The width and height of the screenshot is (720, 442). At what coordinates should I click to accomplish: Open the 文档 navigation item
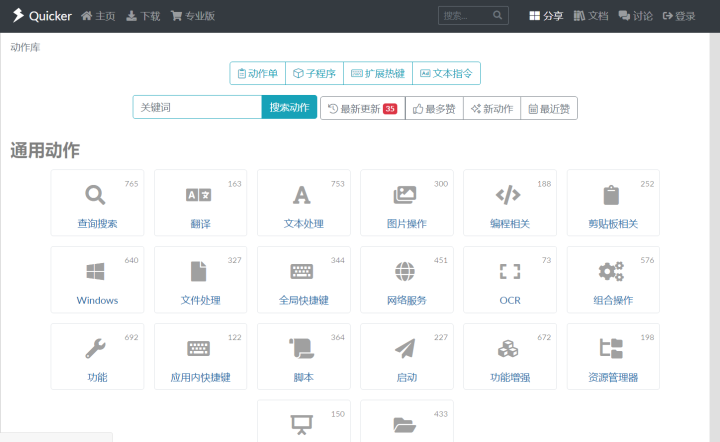[x=591, y=16]
